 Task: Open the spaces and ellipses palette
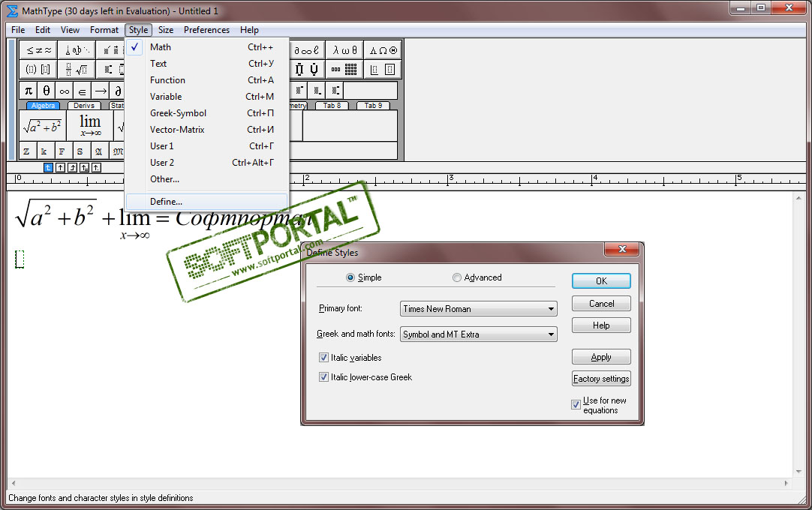click(x=77, y=50)
